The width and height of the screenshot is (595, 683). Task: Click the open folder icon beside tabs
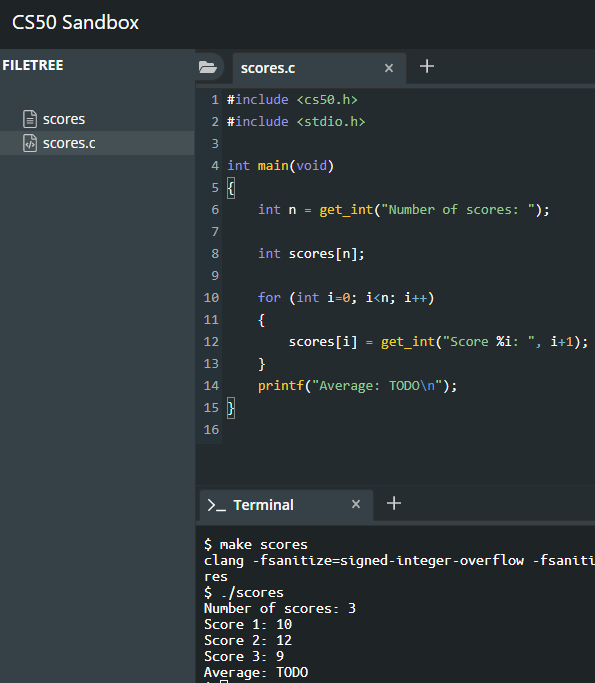tap(208, 68)
